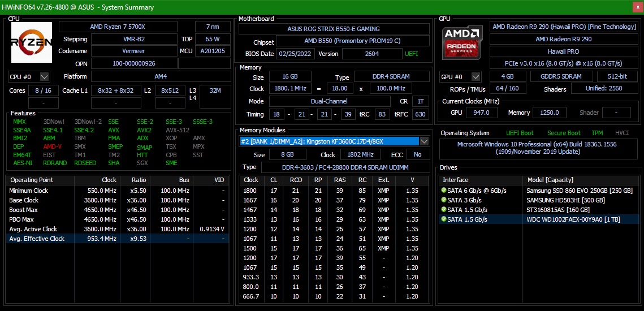Click the Vermeer codename field
This screenshot has height=311, width=644.
133,51
